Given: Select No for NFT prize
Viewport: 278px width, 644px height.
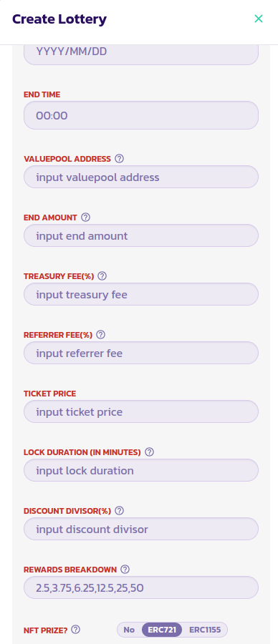Looking at the screenshot, I should [x=129, y=630].
